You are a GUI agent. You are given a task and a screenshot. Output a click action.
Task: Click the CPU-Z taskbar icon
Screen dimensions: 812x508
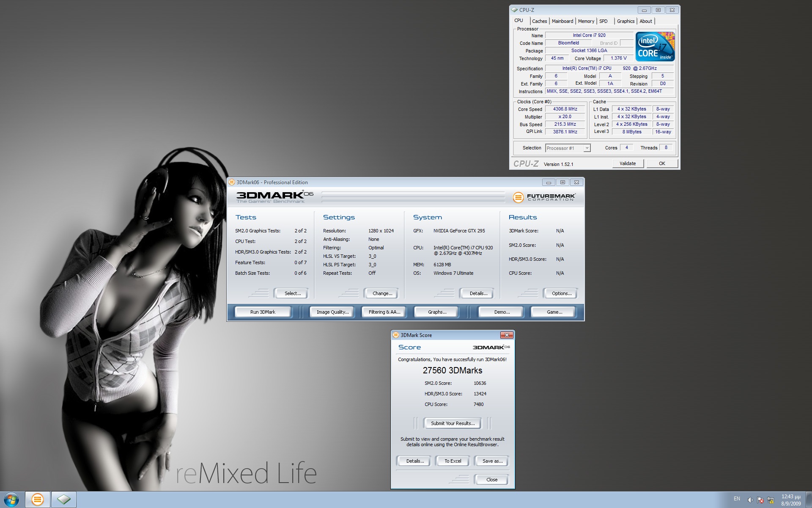64,500
